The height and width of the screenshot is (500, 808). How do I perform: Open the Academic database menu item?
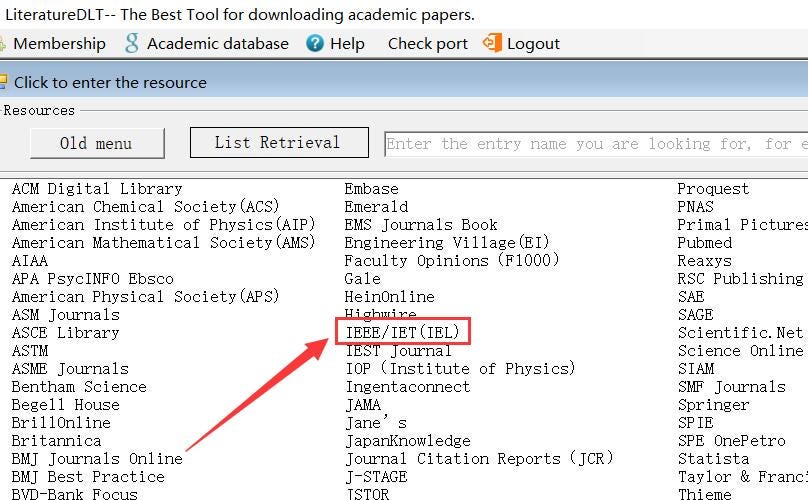coord(218,44)
